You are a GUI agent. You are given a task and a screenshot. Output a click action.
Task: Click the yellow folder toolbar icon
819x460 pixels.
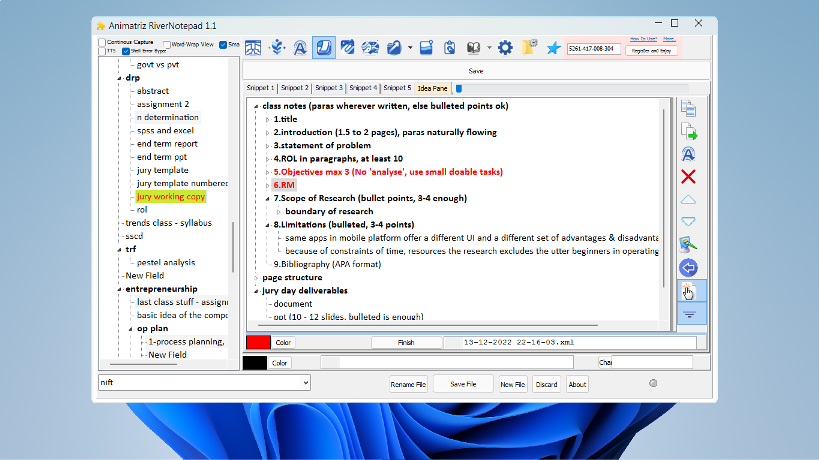pyautogui.click(x=529, y=48)
